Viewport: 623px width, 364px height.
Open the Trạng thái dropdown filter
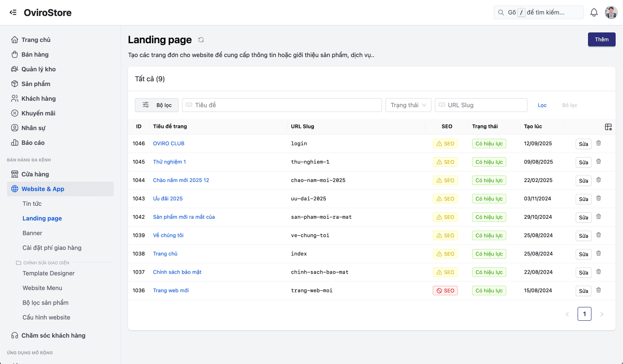[408, 105]
